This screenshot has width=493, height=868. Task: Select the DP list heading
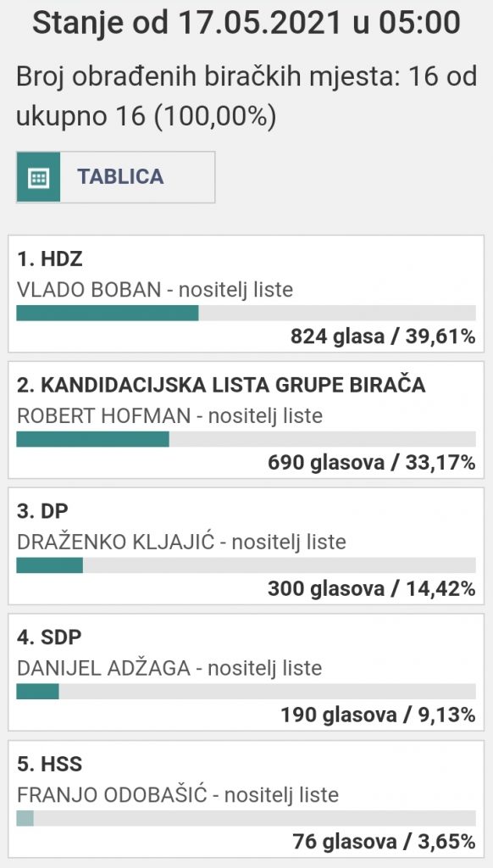[42, 511]
